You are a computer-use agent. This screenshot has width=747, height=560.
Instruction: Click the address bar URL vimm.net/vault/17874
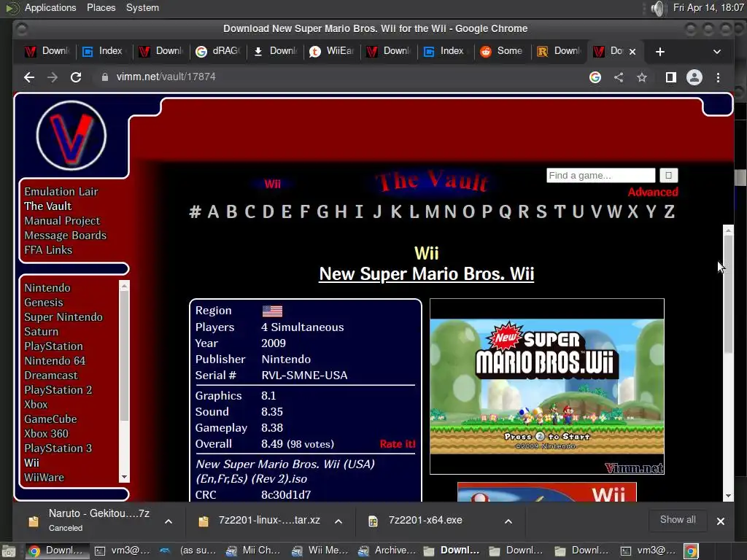click(x=166, y=77)
